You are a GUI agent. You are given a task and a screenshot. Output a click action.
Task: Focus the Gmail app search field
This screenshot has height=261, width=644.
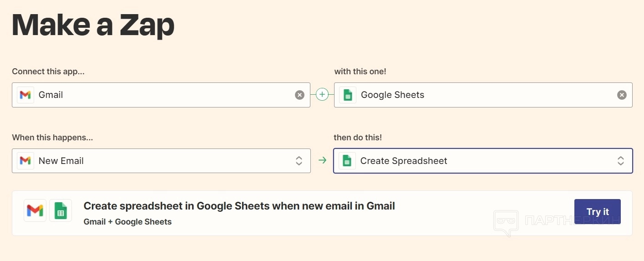coord(164,95)
